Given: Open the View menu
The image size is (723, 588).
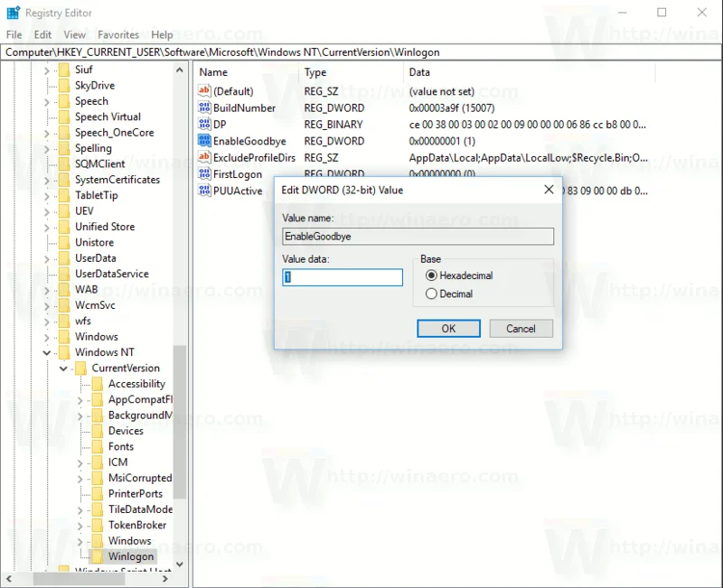Looking at the screenshot, I should pos(74,34).
